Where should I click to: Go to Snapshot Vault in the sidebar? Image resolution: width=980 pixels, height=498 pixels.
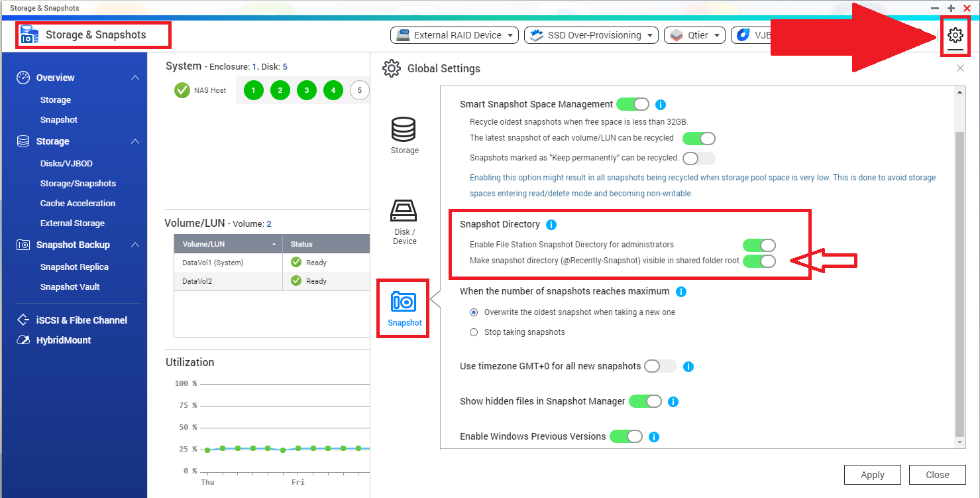[x=70, y=287]
